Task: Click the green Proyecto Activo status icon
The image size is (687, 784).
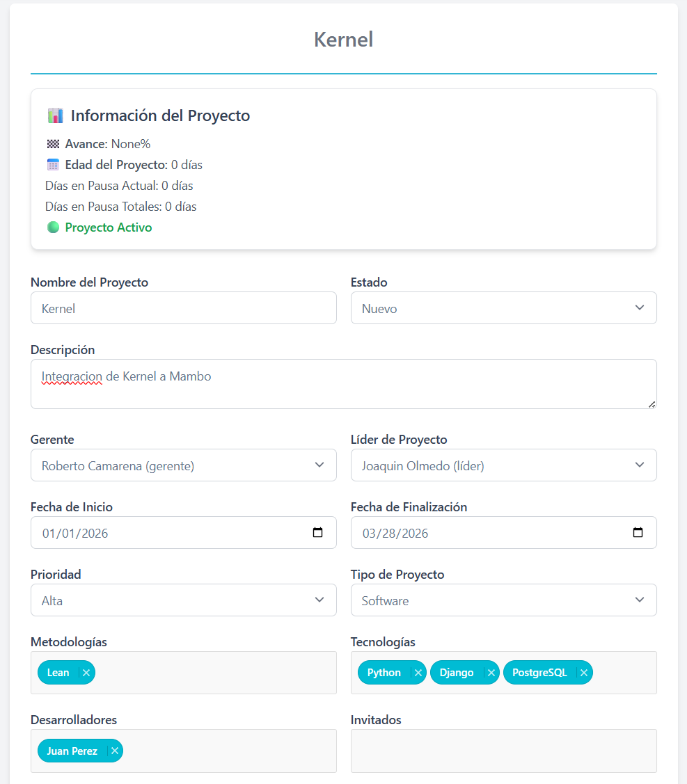Action: [53, 227]
